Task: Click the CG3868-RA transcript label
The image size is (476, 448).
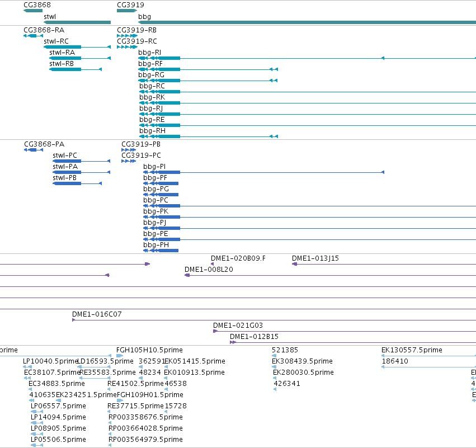Action: [44, 30]
